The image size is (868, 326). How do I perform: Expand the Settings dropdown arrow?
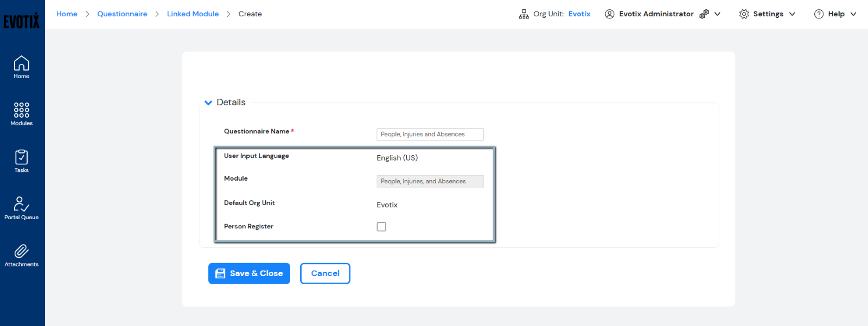coord(792,14)
